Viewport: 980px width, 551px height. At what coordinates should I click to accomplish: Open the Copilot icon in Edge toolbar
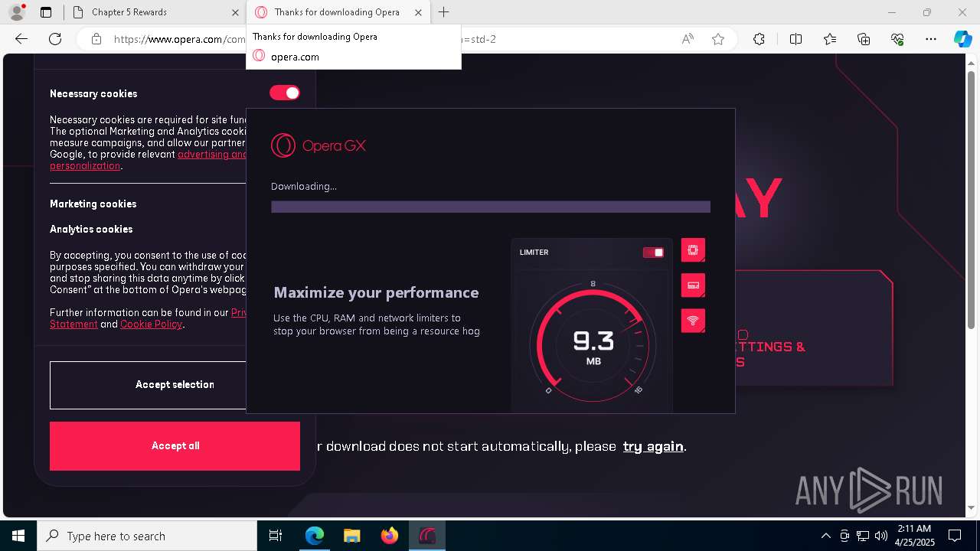coord(962,39)
